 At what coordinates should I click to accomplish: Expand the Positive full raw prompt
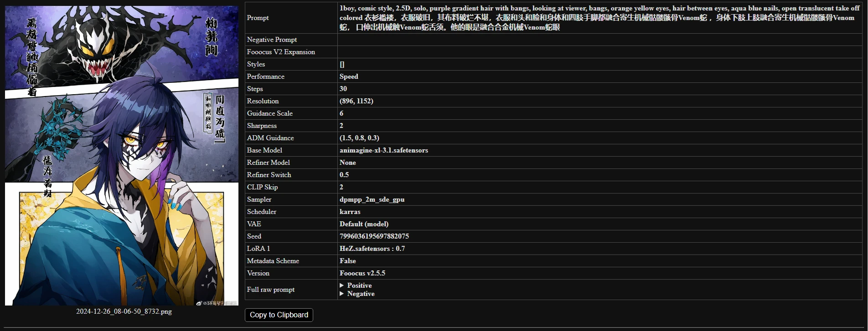[356, 285]
